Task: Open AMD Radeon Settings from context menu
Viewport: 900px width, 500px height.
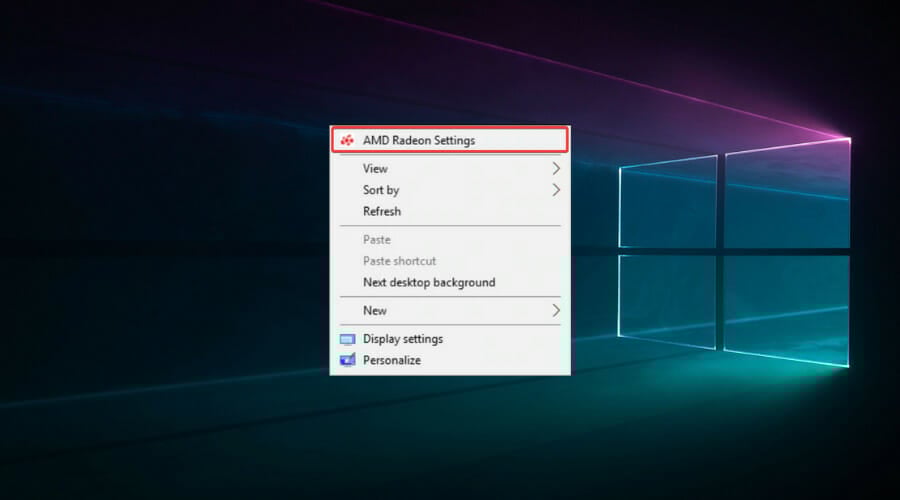Action: point(450,140)
